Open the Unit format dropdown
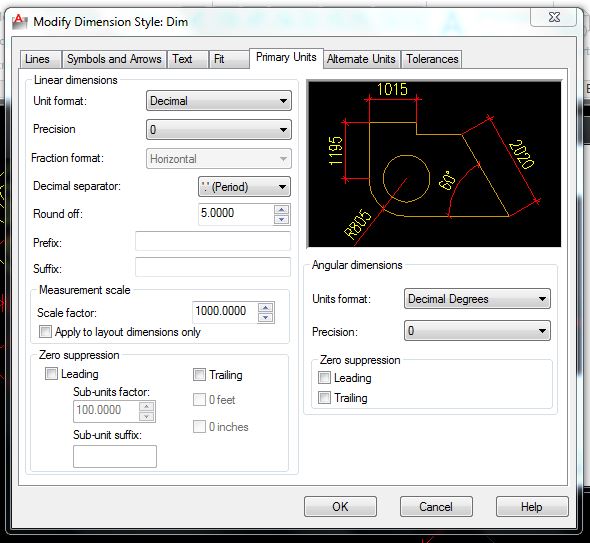 pyautogui.click(x=219, y=101)
